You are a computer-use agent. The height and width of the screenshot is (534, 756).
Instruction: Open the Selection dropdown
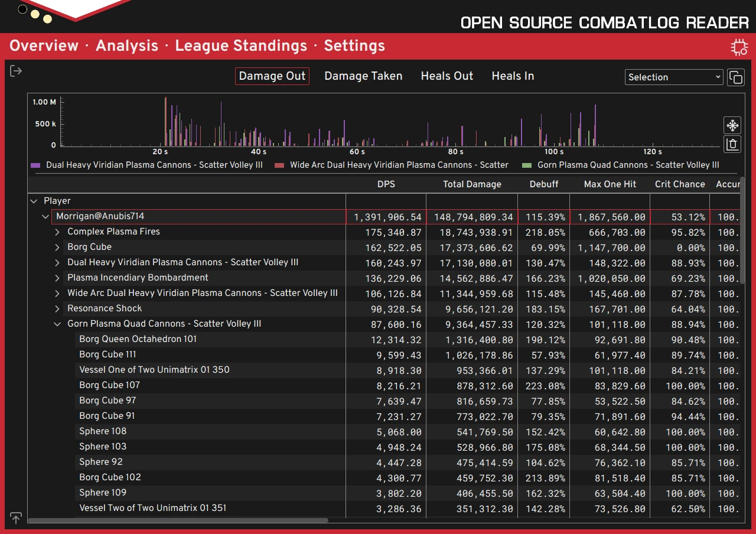[x=673, y=77]
